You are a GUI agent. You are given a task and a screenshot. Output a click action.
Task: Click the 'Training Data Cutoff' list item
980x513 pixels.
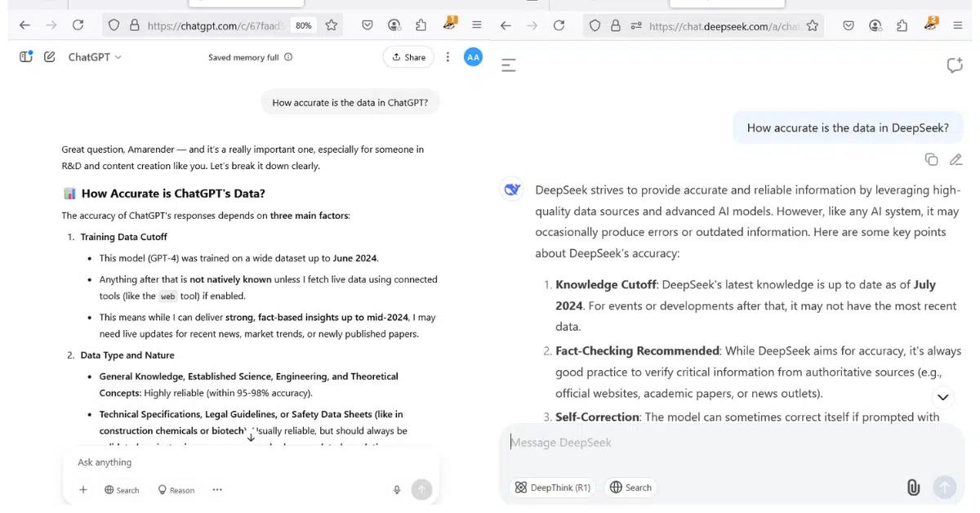(x=123, y=237)
